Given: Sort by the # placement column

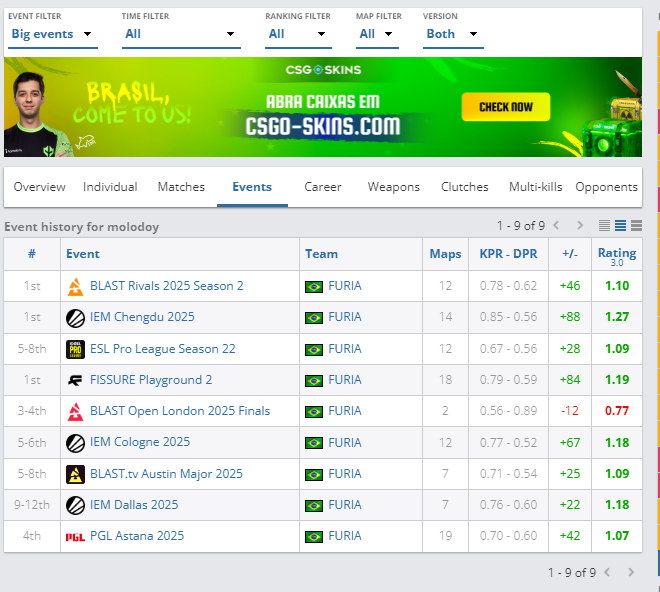Looking at the screenshot, I should click(32, 254).
